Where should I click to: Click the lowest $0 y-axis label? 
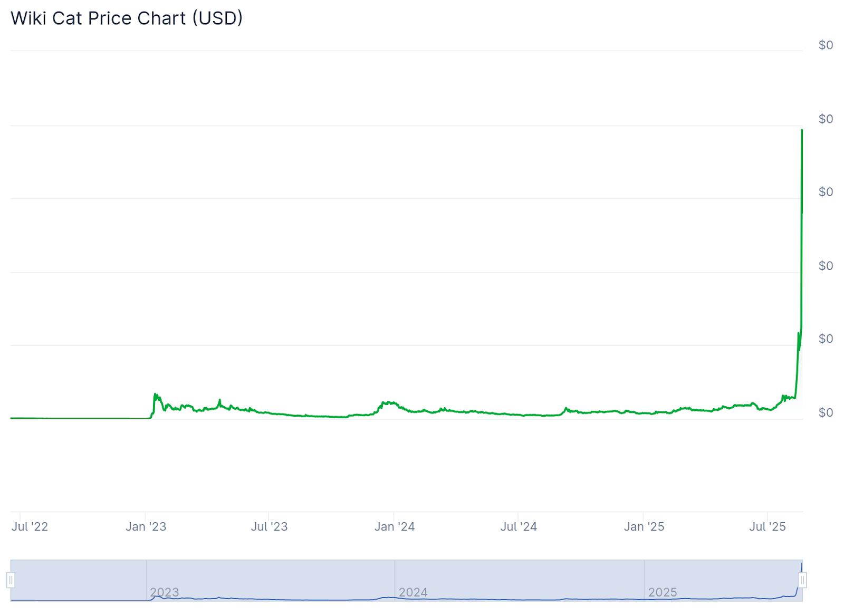[826, 412]
